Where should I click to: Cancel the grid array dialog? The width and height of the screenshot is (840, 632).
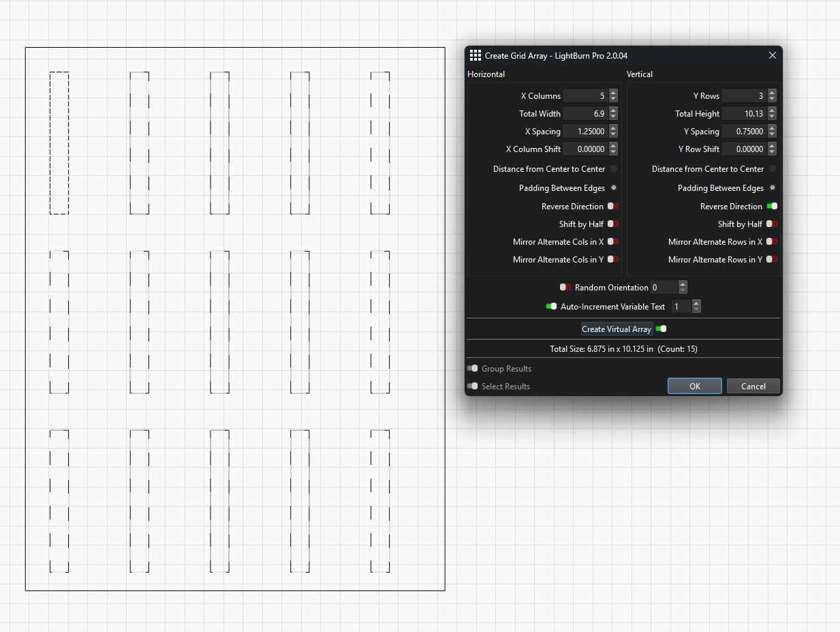point(753,387)
